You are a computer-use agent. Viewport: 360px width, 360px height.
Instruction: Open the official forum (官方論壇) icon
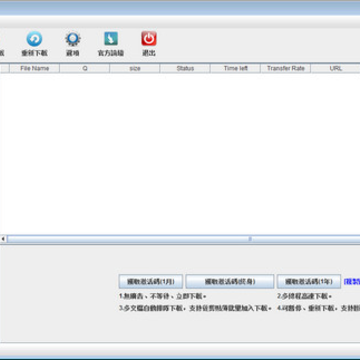point(111,39)
